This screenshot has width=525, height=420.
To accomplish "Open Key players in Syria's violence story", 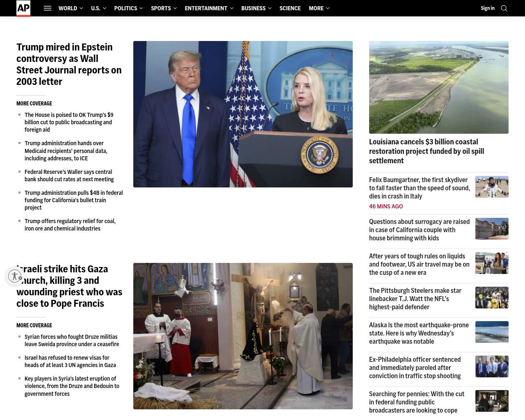I will coord(72,386).
